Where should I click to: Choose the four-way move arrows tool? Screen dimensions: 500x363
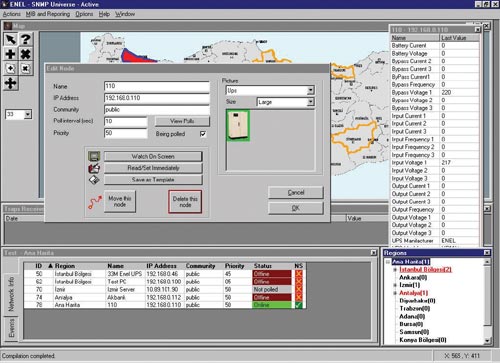click(11, 83)
